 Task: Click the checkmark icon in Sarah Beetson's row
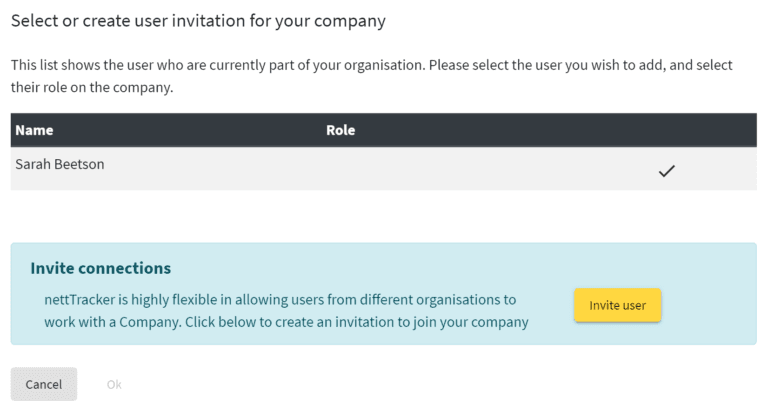667,171
